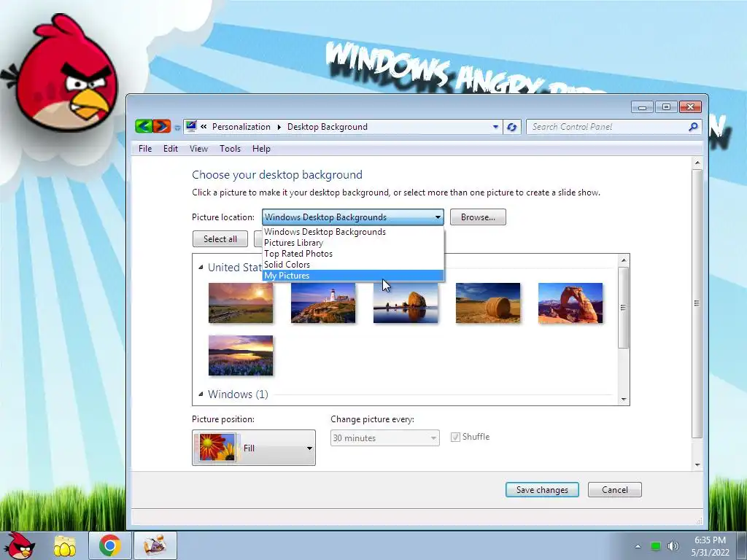Click the double-chevron breadcrumb overflow
This screenshot has width=747, height=560.
[x=204, y=127]
